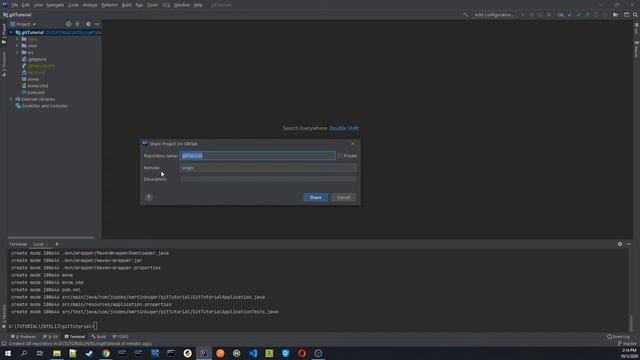Open the Build tool window tab
Image resolution: width=640 pixels, height=360 pixels.
click(99, 337)
